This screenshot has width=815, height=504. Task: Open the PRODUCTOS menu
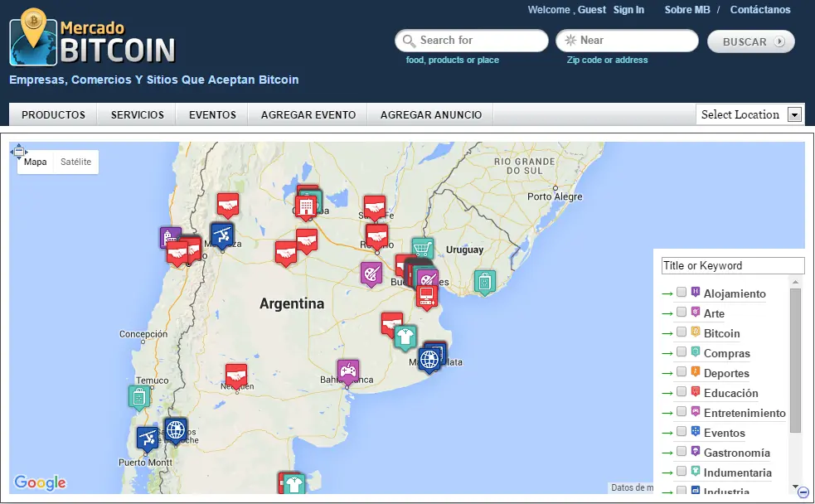[54, 114]
